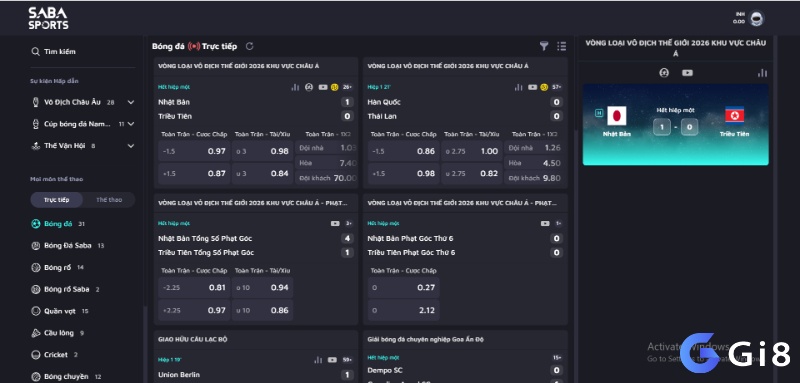Open live video icon for Hàn Quốc match

[x=532, y=87]
